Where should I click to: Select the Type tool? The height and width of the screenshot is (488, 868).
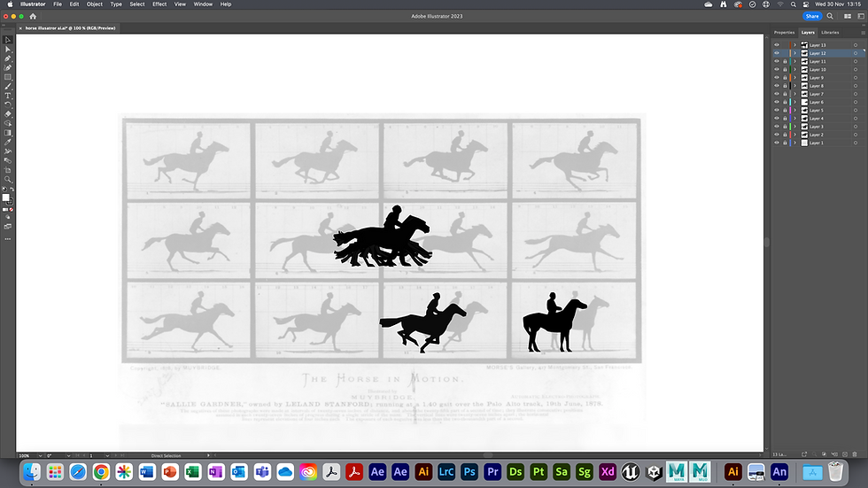[x=8, y=96]
